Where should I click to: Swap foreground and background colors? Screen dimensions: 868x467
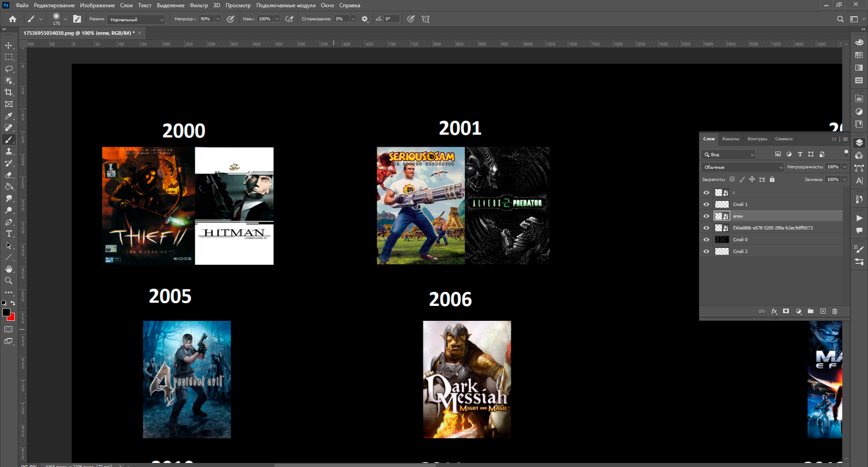[x=13, y=303]
